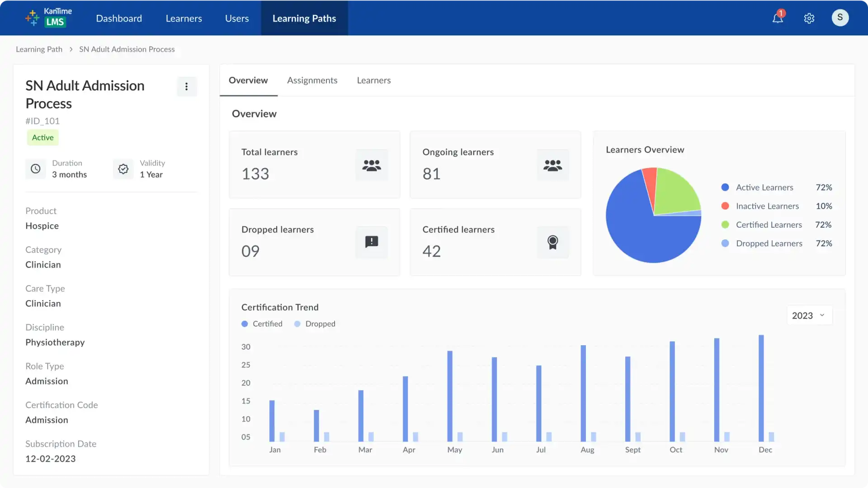This screenshot has width=868, height=488.
Task: Open the Learners nav item
Action: click(184, 18)
